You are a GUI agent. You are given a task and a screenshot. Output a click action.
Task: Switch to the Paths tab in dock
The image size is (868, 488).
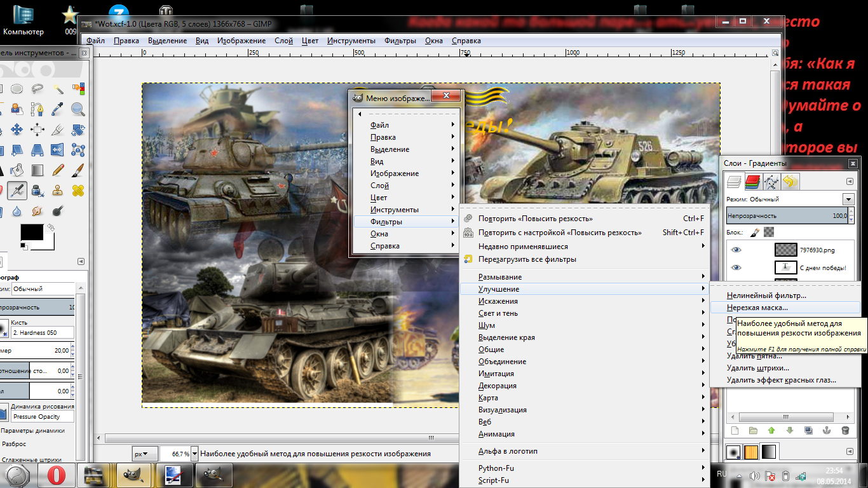[x=771, y=182]
